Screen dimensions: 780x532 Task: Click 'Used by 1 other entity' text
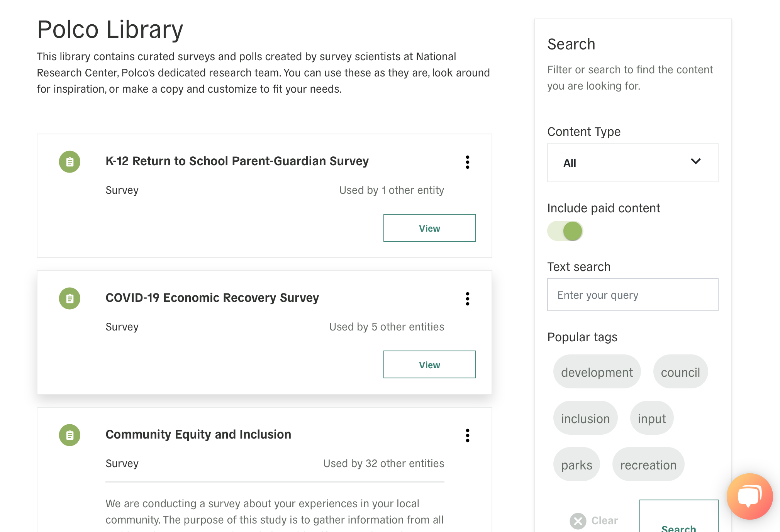[x=392, y=190]
